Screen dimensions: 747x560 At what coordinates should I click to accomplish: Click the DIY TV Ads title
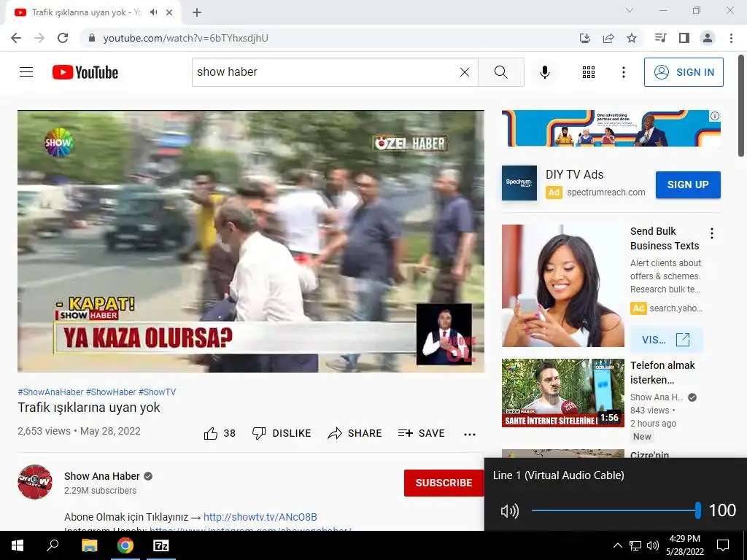point(575,174)
